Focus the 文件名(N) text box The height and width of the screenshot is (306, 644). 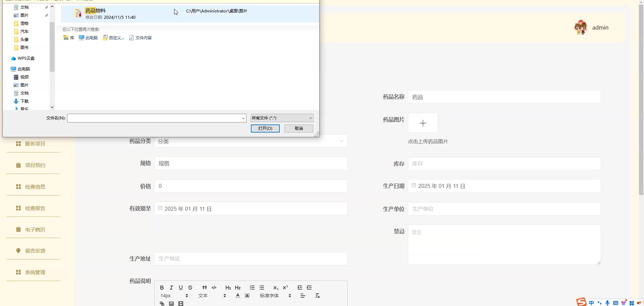coord(154,118)
